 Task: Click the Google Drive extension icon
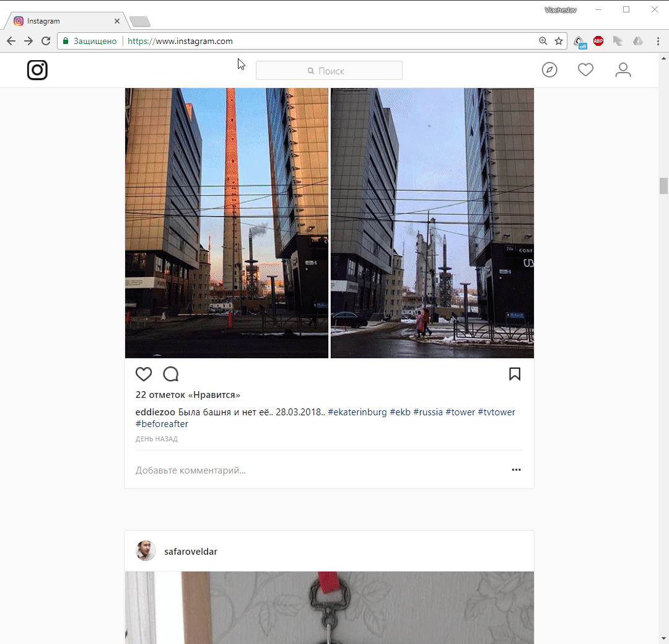pos(638,41)
